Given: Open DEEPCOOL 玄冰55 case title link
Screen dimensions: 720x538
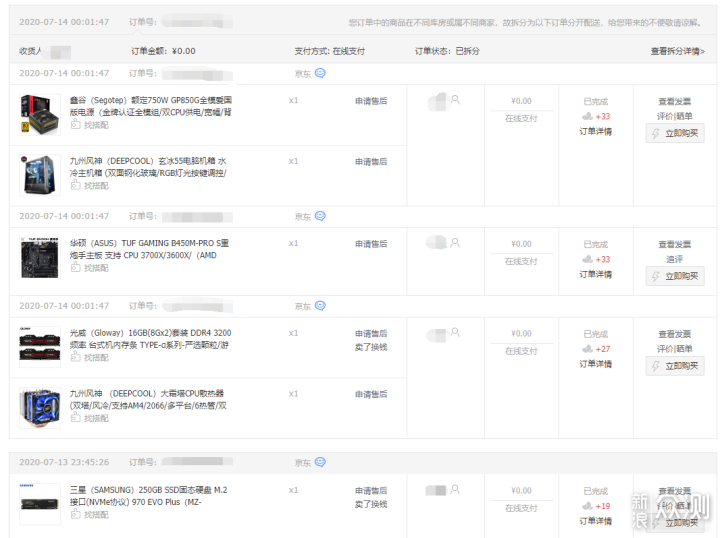Looking at the screenshot, I should click(x=148, y=167).
